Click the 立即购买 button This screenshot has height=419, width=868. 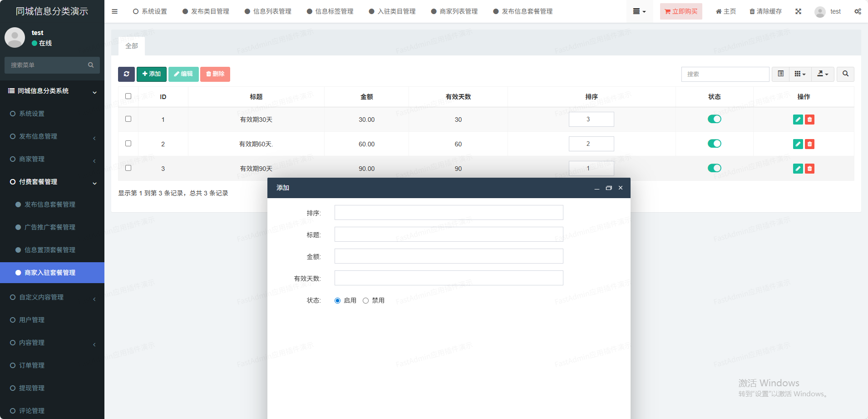click(681, 11)
